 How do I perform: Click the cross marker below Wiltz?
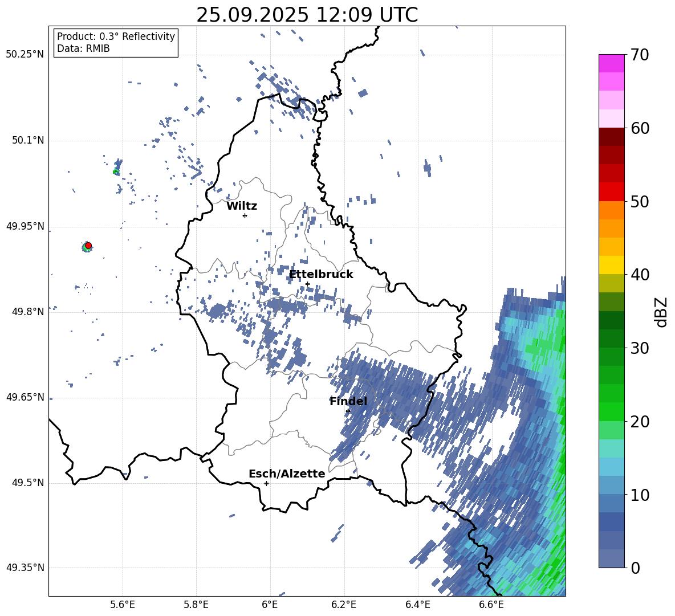(x=245, y=215)
